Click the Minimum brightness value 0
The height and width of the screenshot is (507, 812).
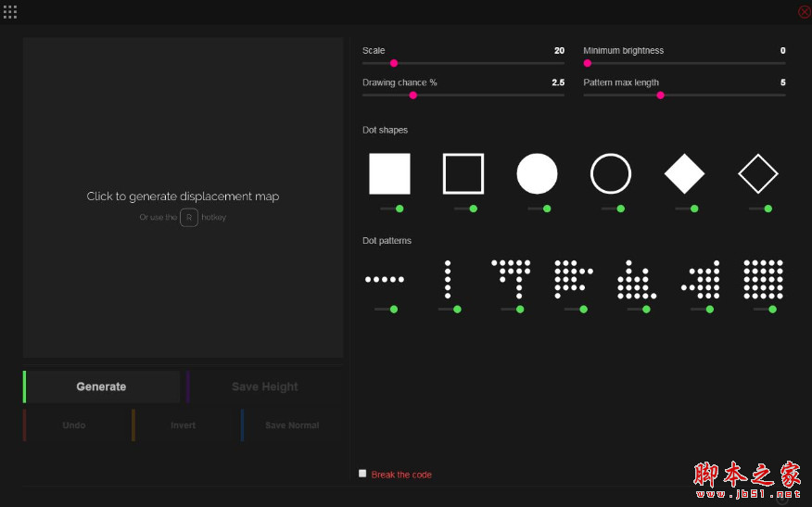click(x=783, y=50)
